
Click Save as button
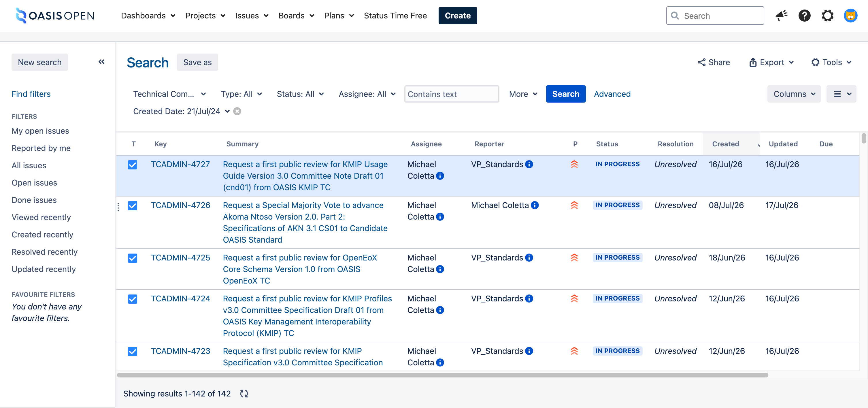(197, 62)
